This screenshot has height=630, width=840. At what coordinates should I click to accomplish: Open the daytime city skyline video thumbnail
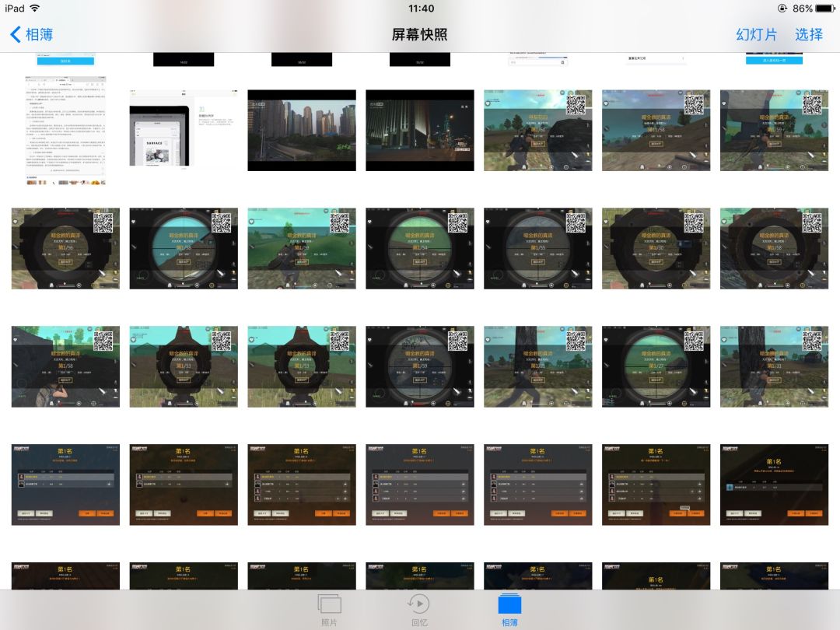(x=302, y=130)
